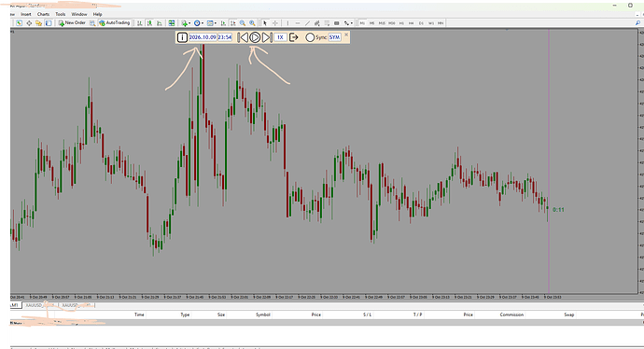644x349 pixels.
Task: Open the arrows objects dropdown
Action: click(348, 23)
